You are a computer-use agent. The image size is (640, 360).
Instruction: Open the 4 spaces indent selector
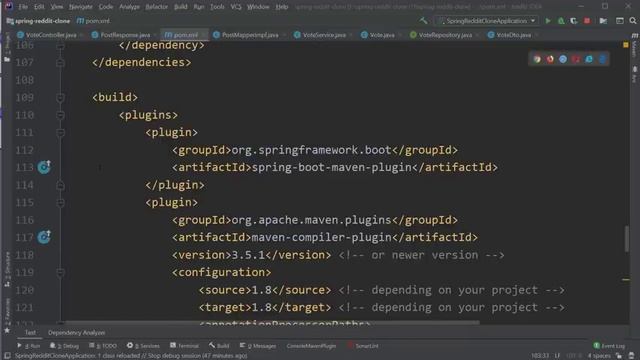599,356
